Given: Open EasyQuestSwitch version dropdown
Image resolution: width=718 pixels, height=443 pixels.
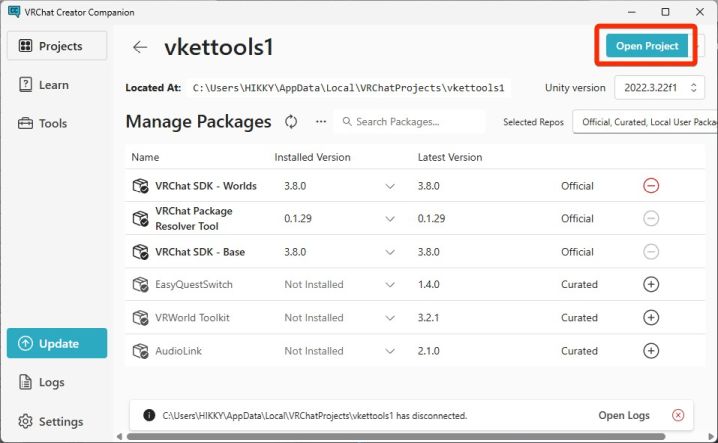Looking at the screenshot, I should tap(391, 285).
